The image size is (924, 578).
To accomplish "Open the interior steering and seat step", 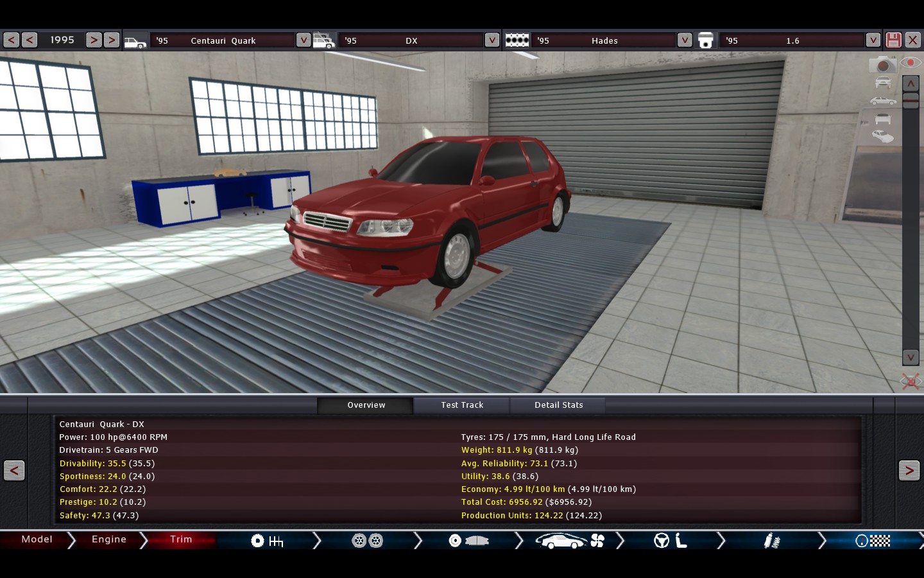I will [671, 541].
